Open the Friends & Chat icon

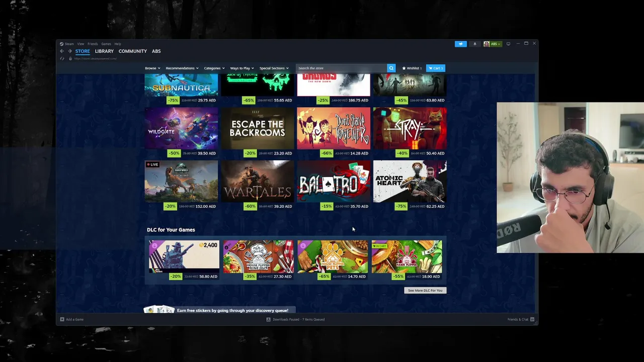[532, 319]
